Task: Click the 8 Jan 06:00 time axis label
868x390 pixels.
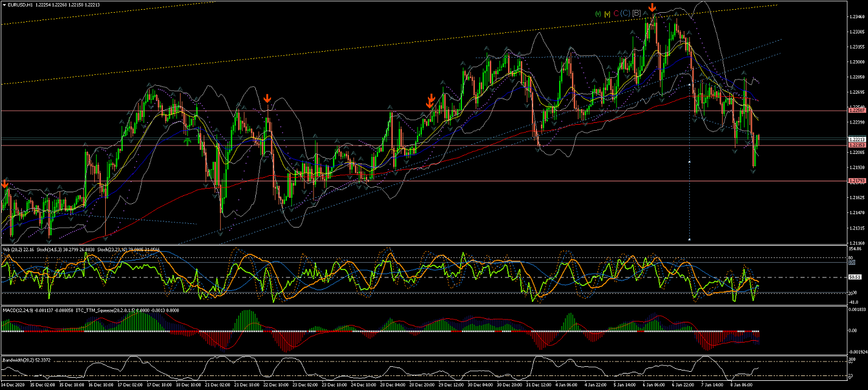Action: click(x=742, y=386)
